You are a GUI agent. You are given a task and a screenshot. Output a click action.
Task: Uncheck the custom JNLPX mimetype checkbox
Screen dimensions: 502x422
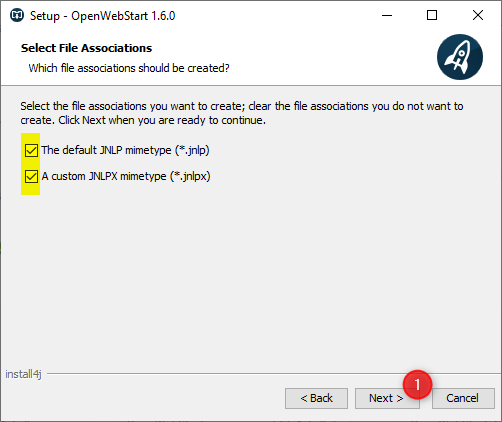tap(31, 176)
